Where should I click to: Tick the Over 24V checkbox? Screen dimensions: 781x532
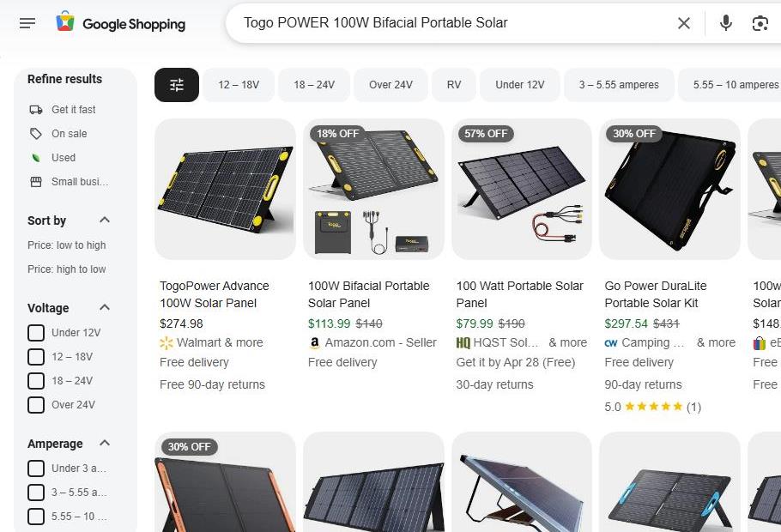pos(36,405)
